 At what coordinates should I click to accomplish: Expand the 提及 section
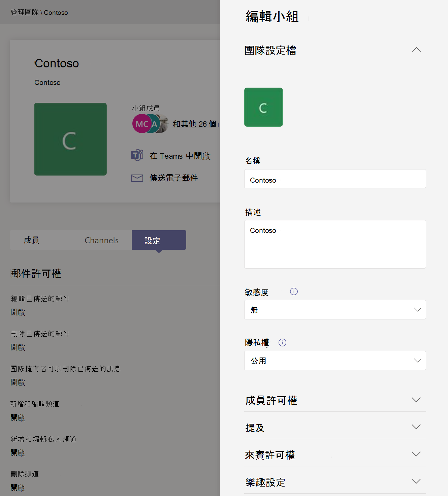point(416,427)
